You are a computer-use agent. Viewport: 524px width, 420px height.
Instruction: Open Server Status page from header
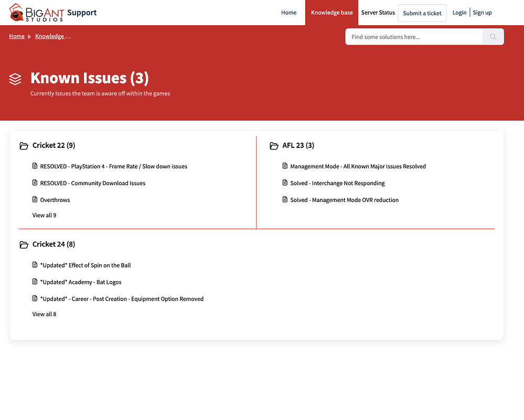(378, 13)
